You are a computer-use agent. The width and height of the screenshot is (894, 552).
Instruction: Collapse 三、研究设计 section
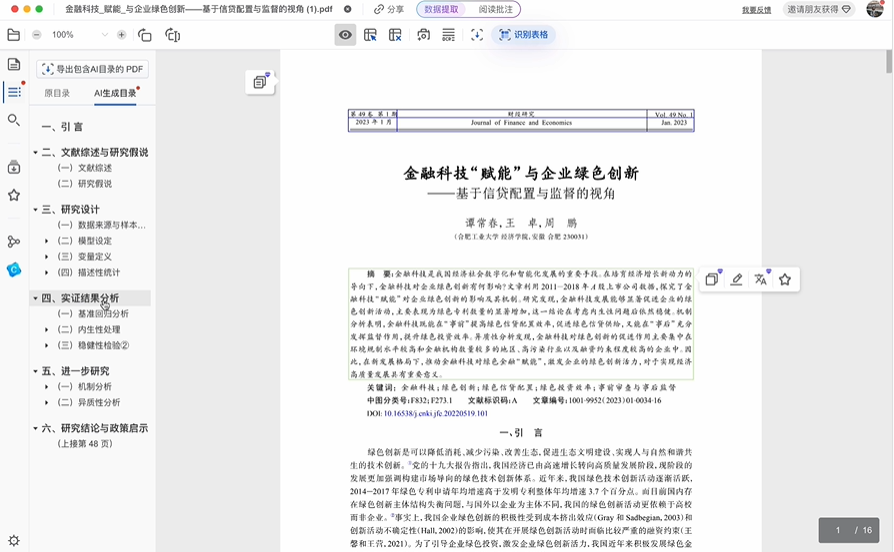(x=35, y=209)
